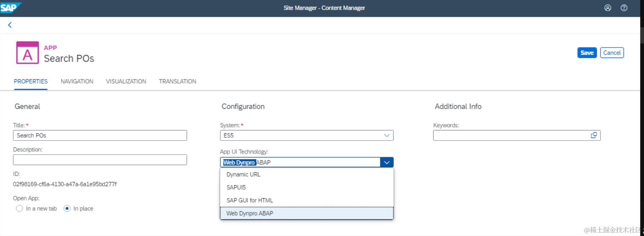
Task: Switch to the Navigation tab
Action: (x=77, y=81)
